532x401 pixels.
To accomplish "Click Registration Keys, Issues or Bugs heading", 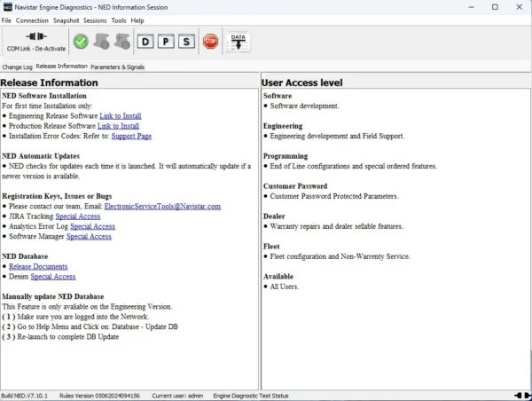I will pos(57,196).
